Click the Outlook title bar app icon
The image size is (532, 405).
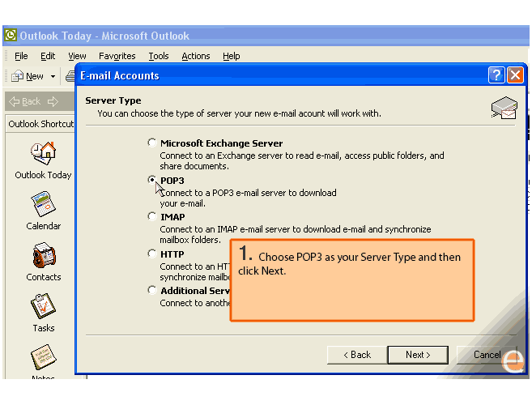tap(11, 35)
